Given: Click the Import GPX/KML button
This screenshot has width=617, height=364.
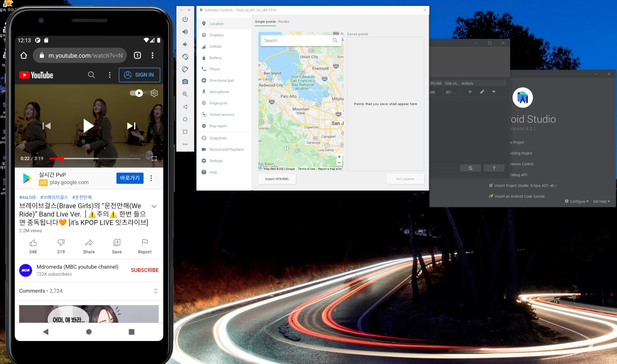Looking at the screenshot, I should coord(277,179).
